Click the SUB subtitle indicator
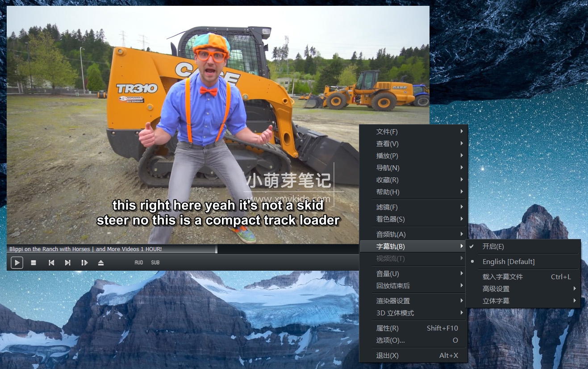The image size is (588, 369). pyautogui.click(x=155, y=263)
